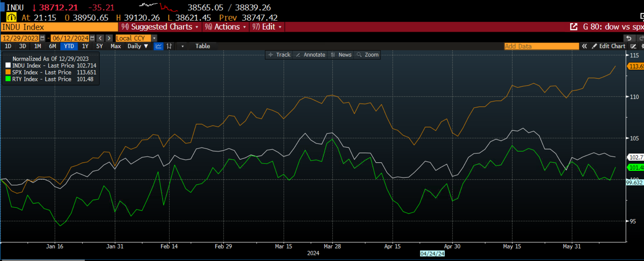Open the end date calendar picker
Screen dimensions: 644x261
(92, 38)
